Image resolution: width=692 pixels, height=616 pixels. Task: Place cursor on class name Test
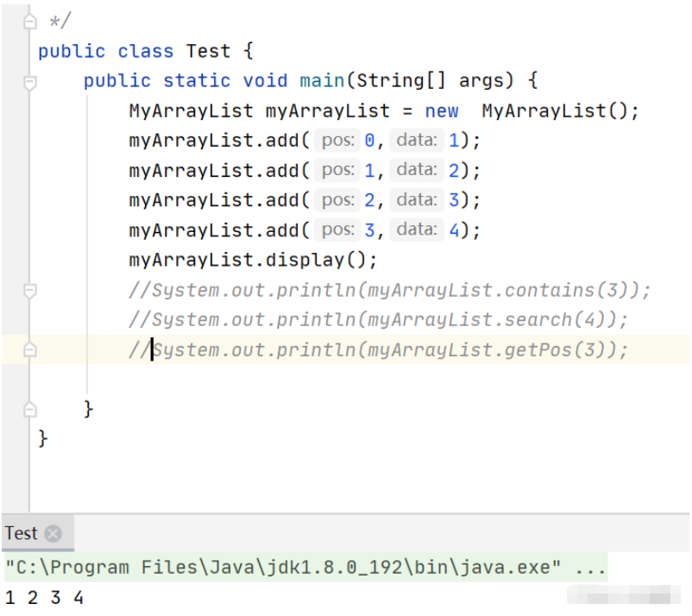[x=208, y=51]
